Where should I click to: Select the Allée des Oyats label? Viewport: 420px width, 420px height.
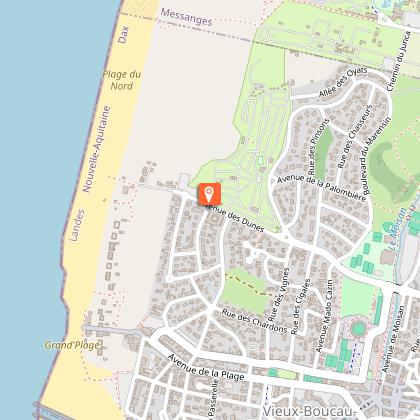pyautogui.click(x=343, y=82)
